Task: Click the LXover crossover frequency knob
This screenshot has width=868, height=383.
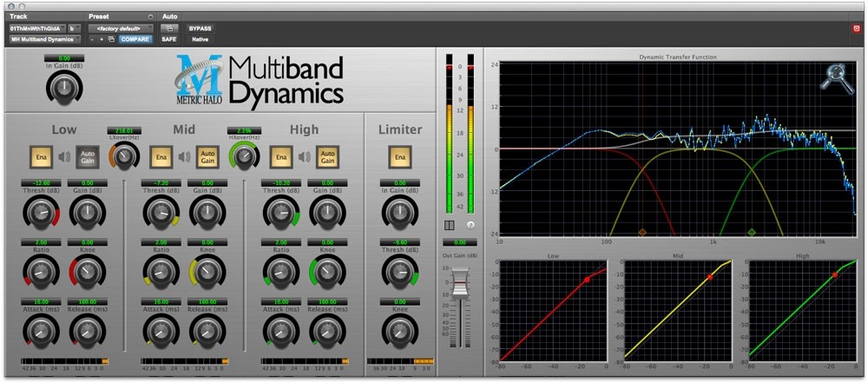Action: click(x=124, y=155)
